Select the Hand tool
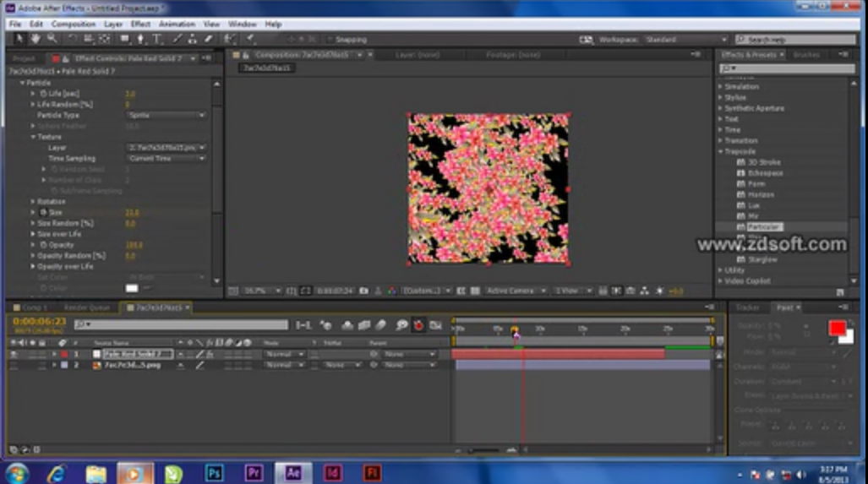This screenshot has height=484, width=868. (x=35, y=39)
